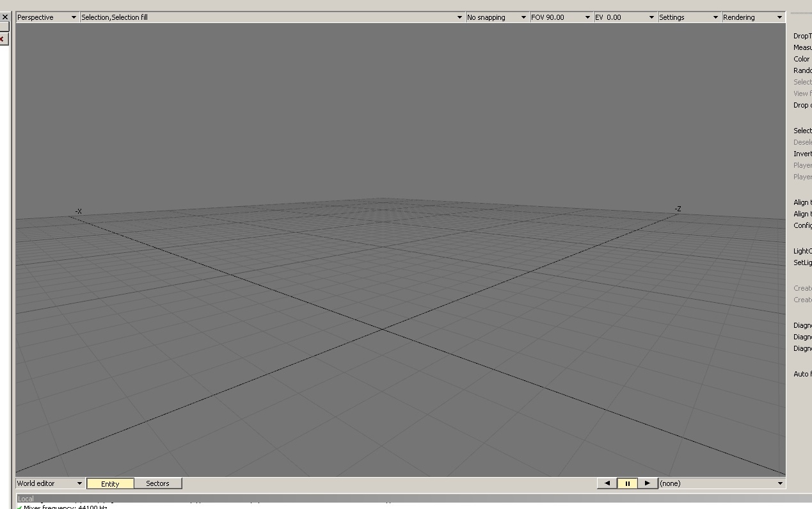Click the X close button at the top-left
This screenshot has width=812, height=509.
click(x=4, y=17)
